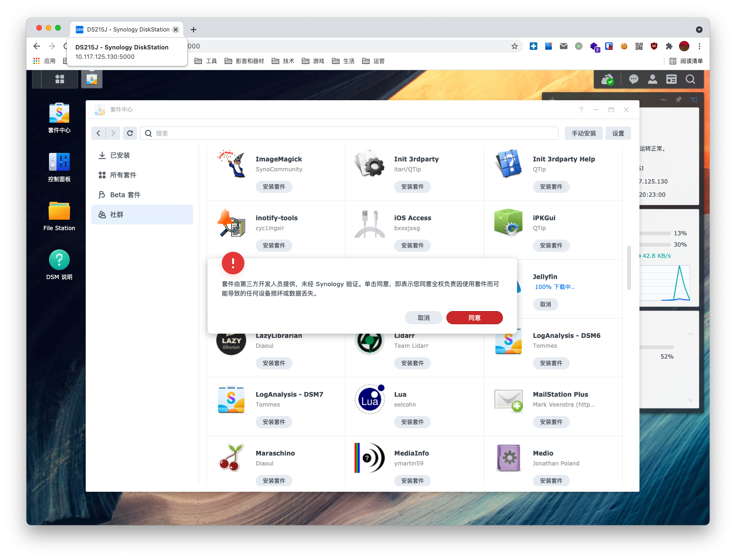Open the 工具 bookmarks folder
Screen dimensions: 736x560
pyautogui.click(x=206, y=61)
